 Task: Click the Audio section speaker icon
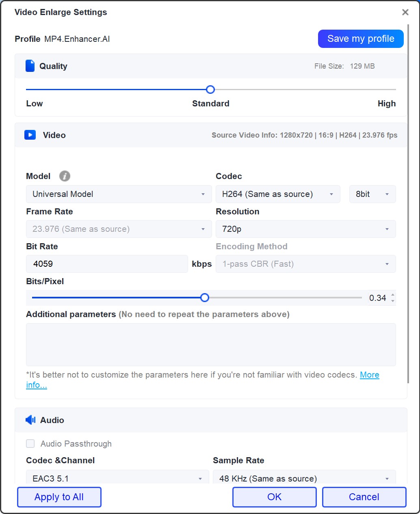[30, 420]
